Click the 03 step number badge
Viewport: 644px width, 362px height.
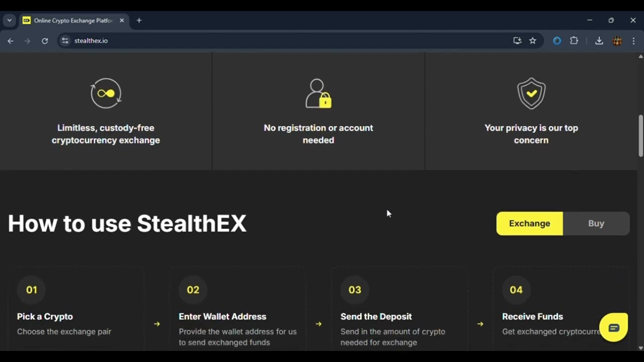[355, 290]
